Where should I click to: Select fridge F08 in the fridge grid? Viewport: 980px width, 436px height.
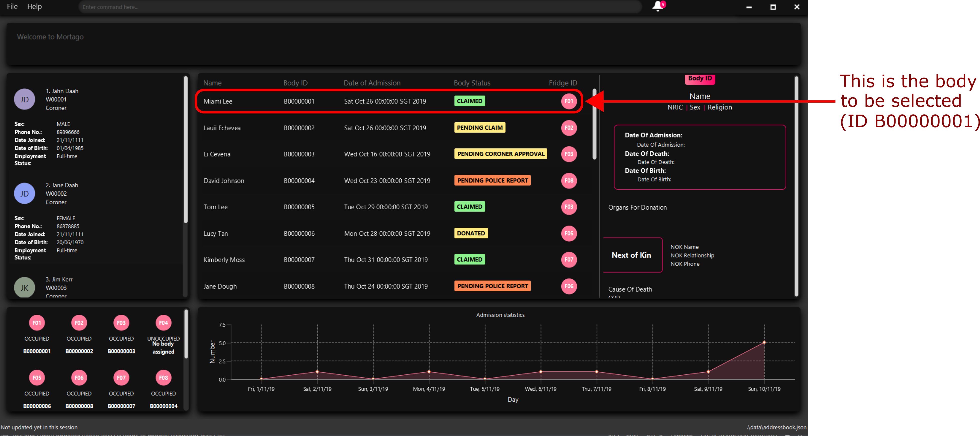[x=164, y=378]
